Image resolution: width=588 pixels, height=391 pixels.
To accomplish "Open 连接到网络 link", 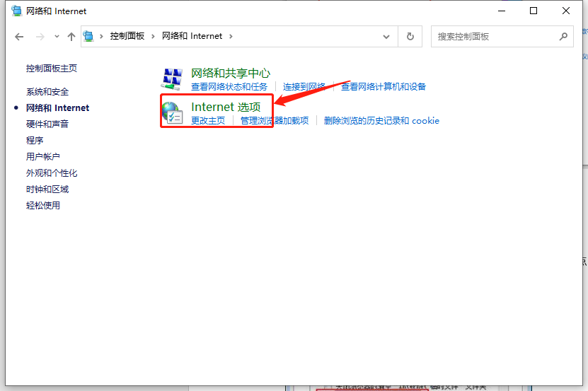I will click(x=304, y=86).
